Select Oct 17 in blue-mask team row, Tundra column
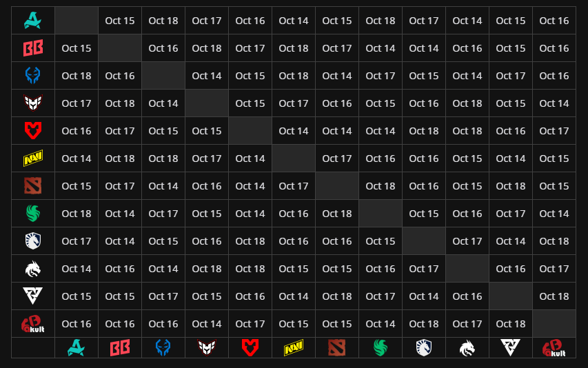588x368 pixels. click(x=510, y=76)
